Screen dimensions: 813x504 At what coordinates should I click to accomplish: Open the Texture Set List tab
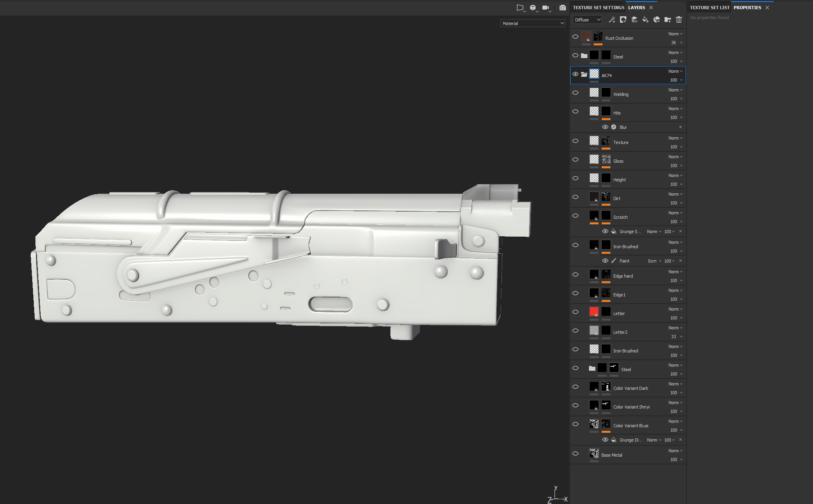(710, 7)
